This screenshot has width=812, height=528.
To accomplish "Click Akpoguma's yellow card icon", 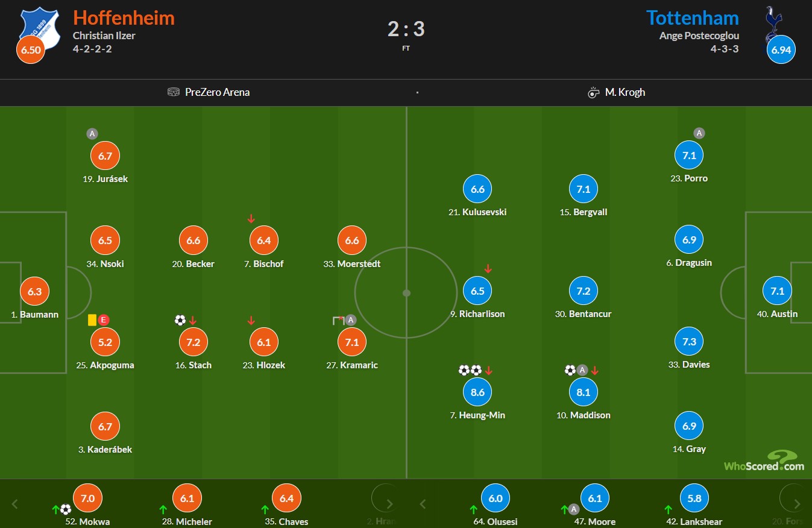I will coord(93,320).
